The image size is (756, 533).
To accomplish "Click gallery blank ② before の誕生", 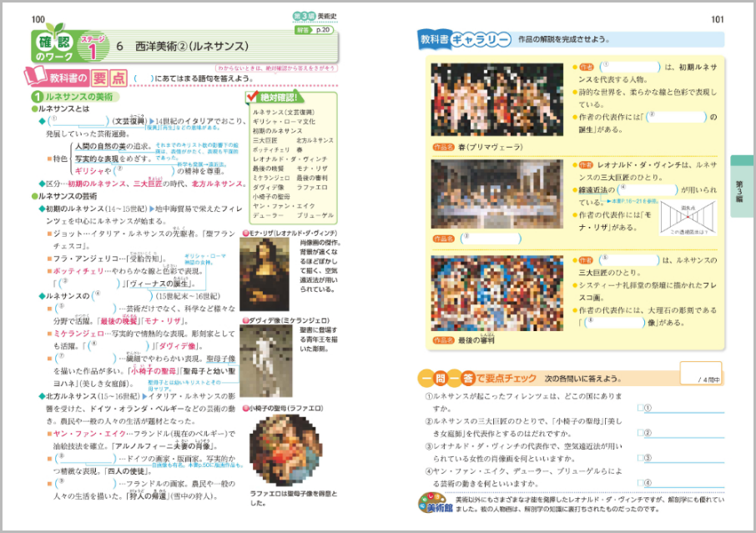I will click(x=677, y=117).
